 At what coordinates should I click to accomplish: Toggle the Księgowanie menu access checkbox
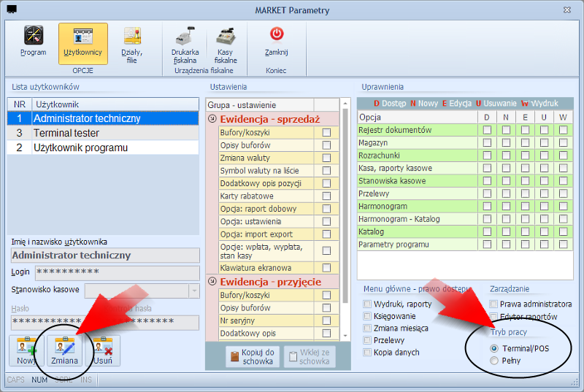pos(367,316)
